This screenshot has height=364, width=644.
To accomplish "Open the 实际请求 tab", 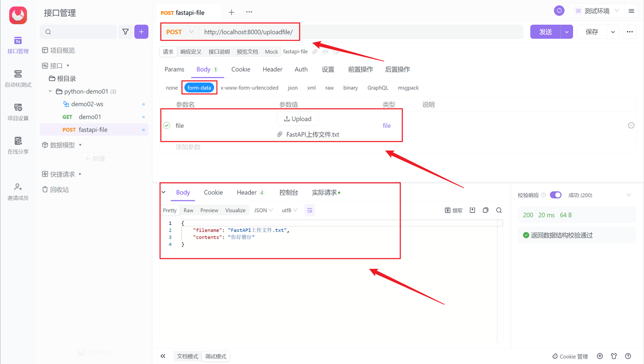I will click(326, 192).
